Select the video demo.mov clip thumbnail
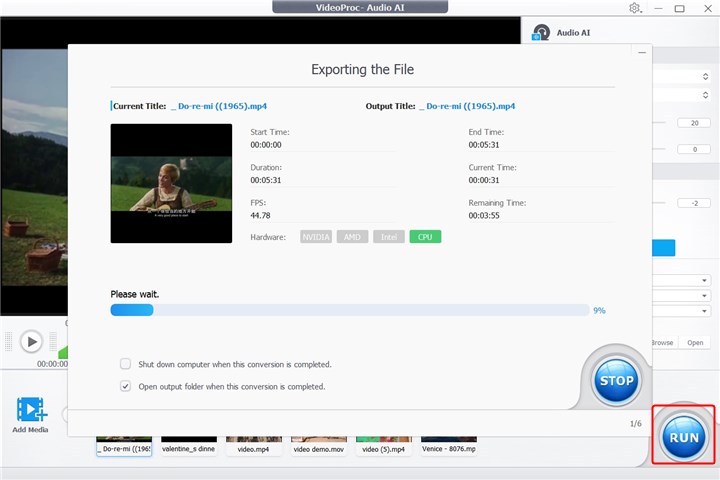 [x=319, y=446]
